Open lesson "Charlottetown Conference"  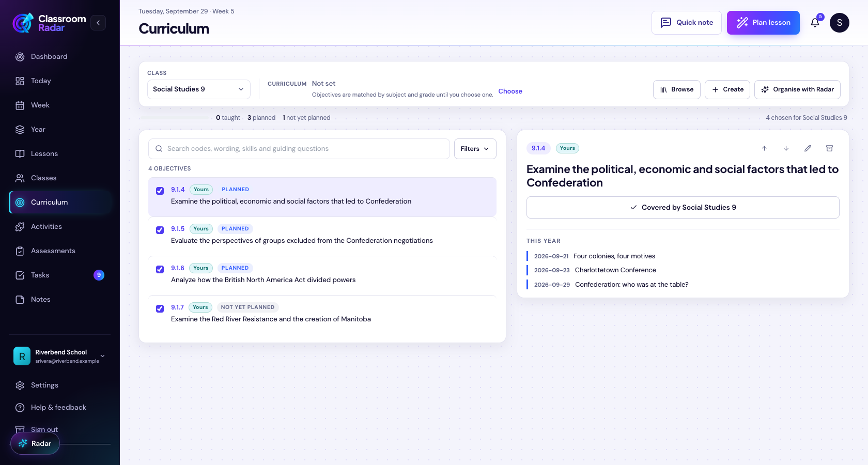[x=615, y=270]
